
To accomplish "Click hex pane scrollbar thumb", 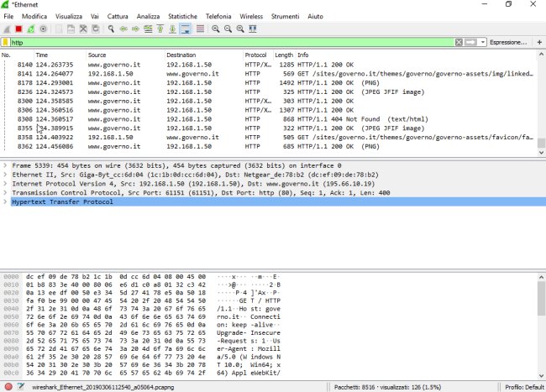I will coord(541,299).
